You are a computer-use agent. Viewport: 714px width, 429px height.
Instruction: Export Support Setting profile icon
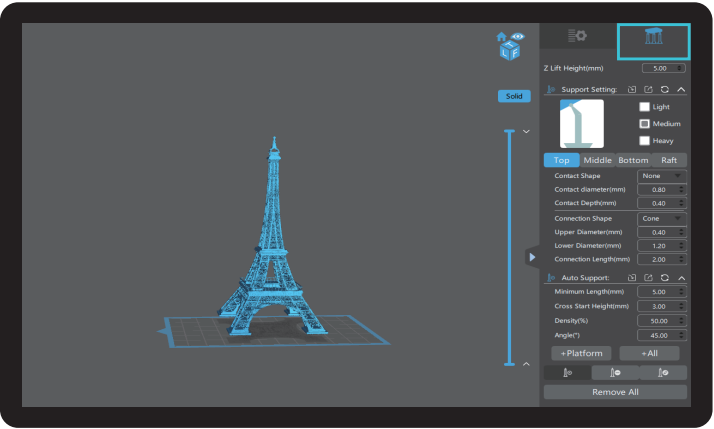648,89
